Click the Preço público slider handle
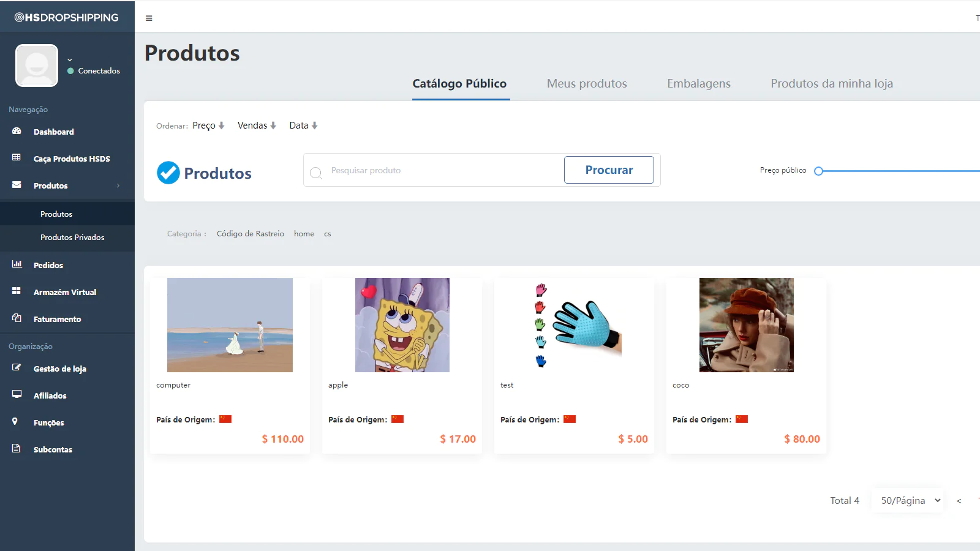This screenshot has height=551, width=980. click(x=818, y=171)
